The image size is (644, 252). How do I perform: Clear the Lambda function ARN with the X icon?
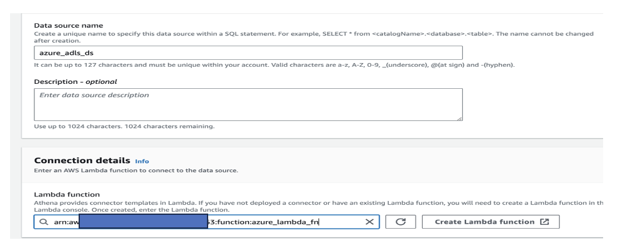tap(369, 222)
